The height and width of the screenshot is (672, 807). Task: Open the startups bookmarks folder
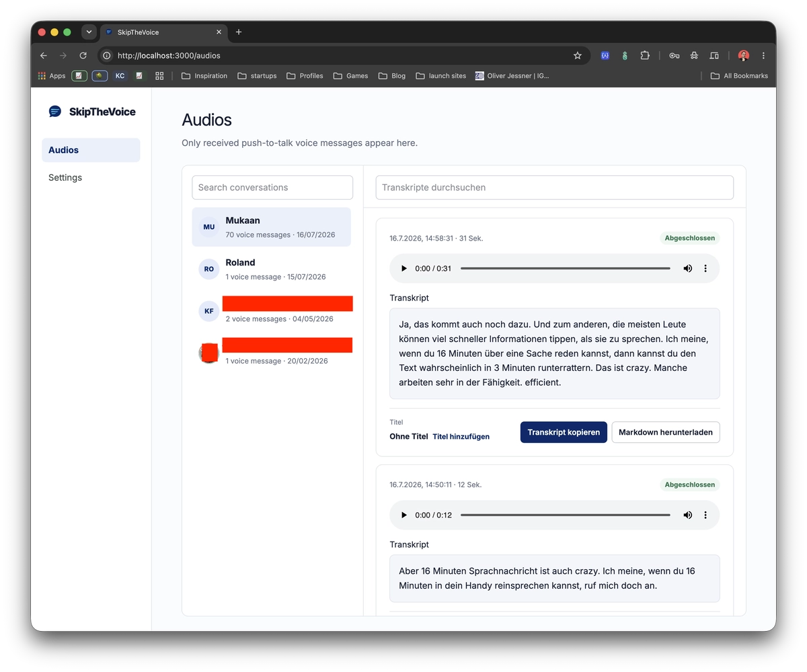[x=257, y=76]
